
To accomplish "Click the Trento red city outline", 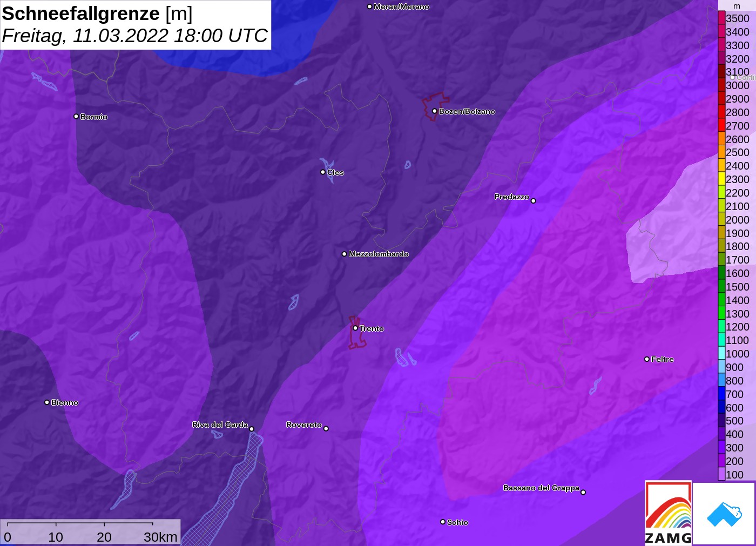I will 356,333.
